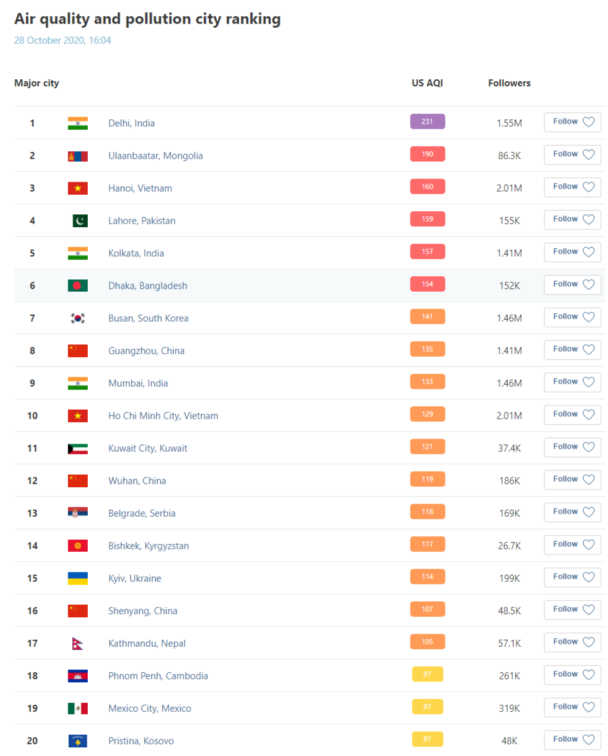Click the Nepal flag beside Kathmandu
This screenshot has height=756, width=608.
pyautogui.click(x=78, y=643)
